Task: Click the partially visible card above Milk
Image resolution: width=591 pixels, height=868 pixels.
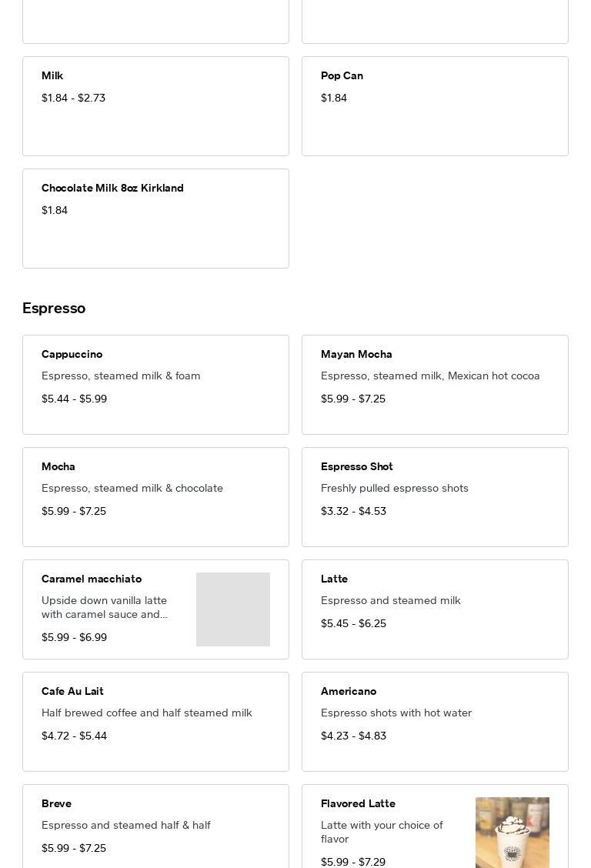Action: (x=155, y=22)
